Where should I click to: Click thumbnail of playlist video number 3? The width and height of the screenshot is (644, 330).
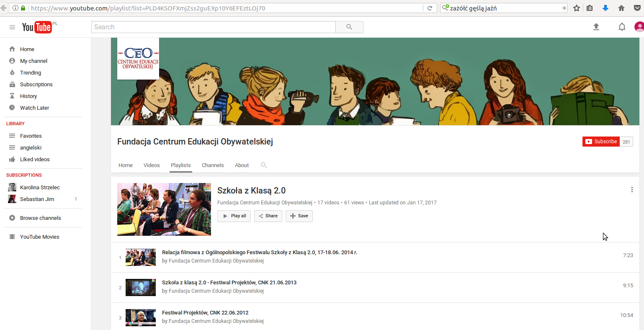point(141,318)
